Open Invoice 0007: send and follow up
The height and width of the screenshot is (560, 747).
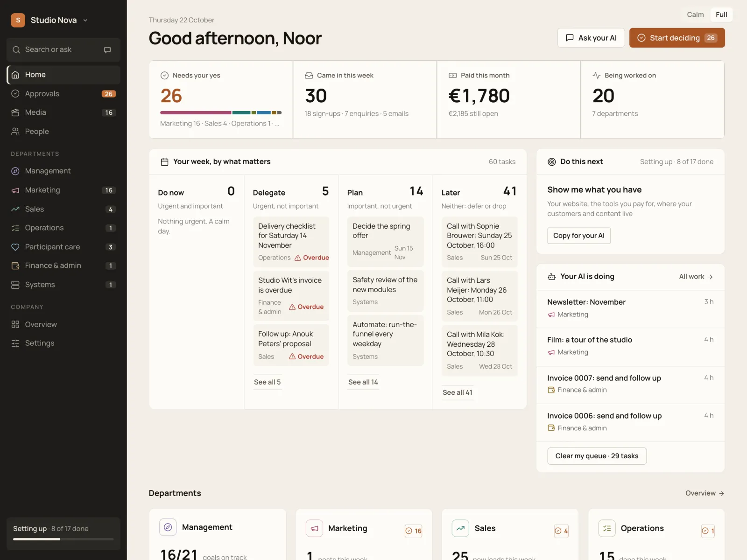(x=630, y=385)
